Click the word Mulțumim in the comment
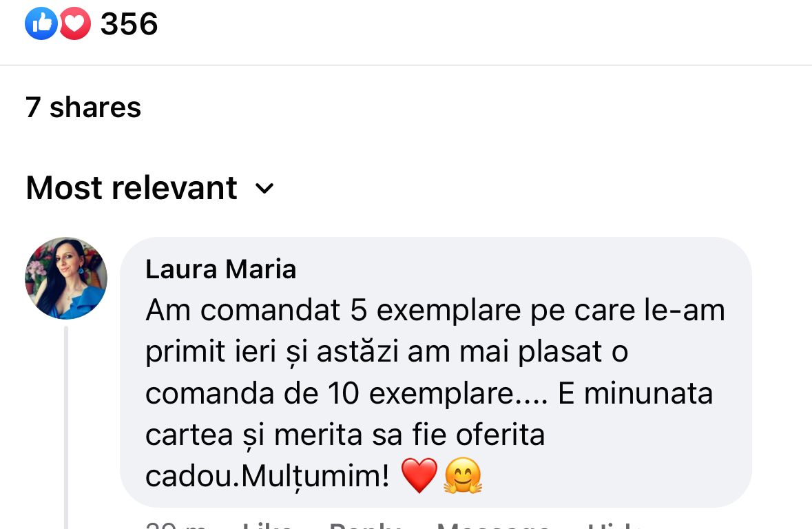812x529 pixels. pyautogui.click(x=315, y=476)
